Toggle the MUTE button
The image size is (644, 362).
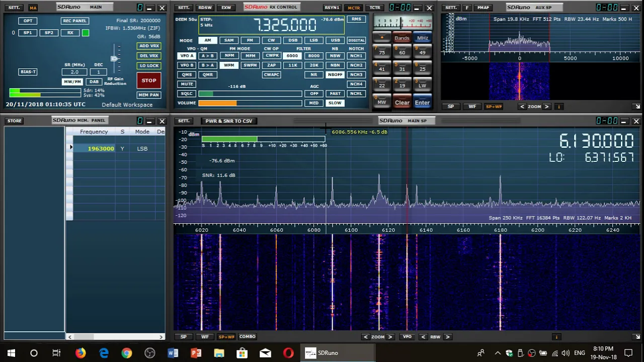pos(187,84)
